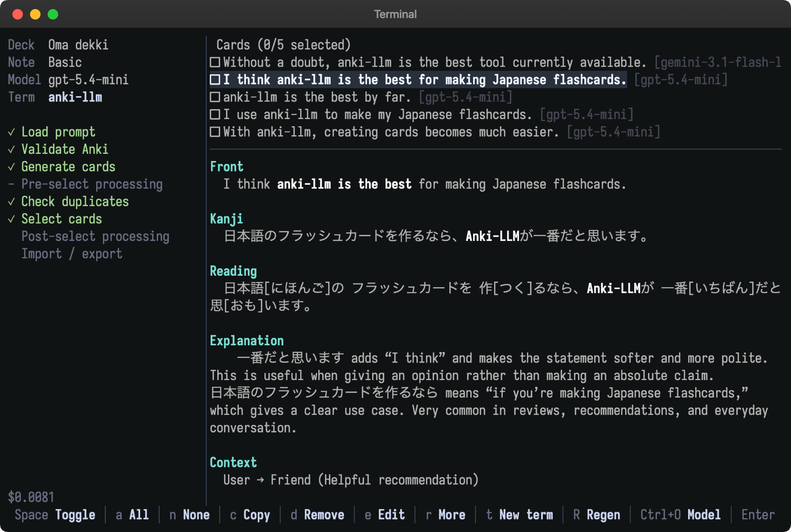The width and height of the screenshot is (791, 532).
Task: Click the Kanji field heading
Action: (x=226, y=219)
